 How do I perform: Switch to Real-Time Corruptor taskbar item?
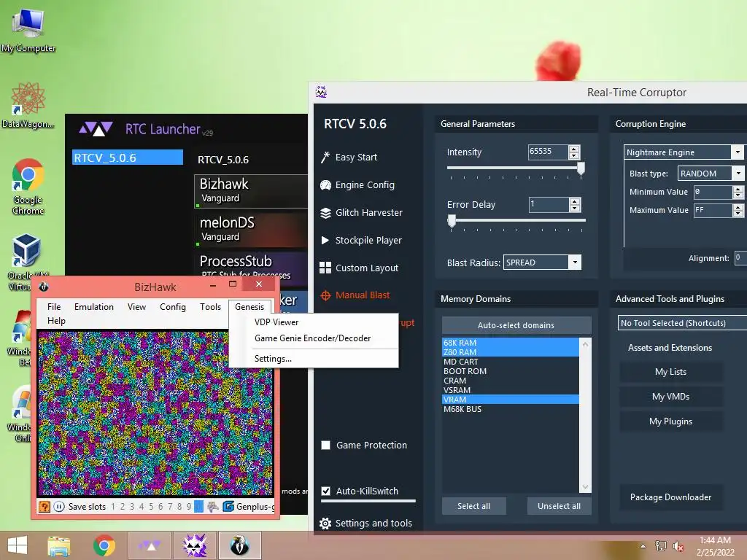[194, 545]
